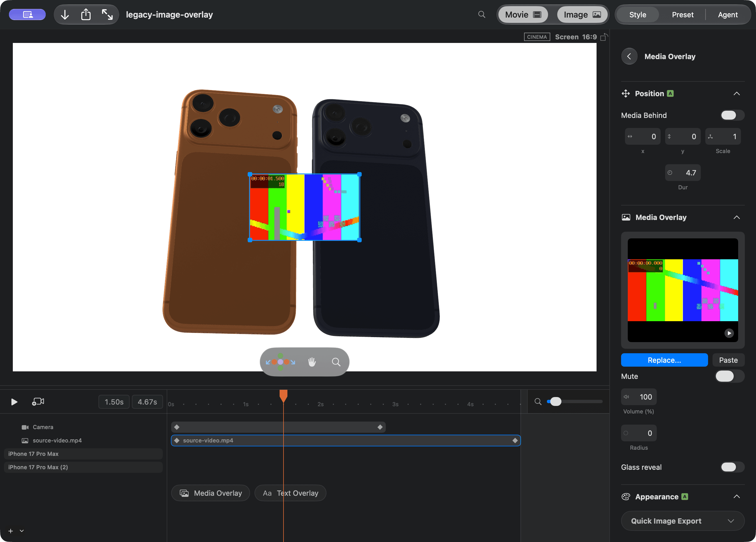The image size is (756, 542).
Task: Add a Media Overlay from timeline
Action: point(210,493)
